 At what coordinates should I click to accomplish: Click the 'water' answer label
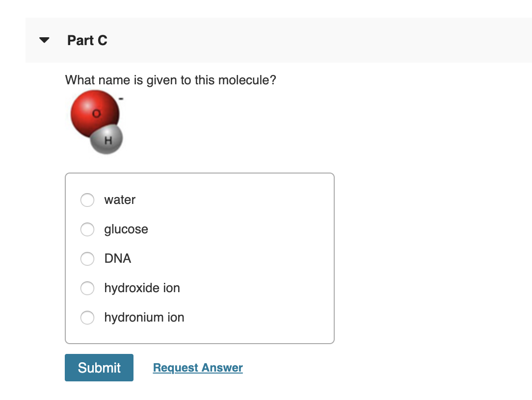pos(120,200)
